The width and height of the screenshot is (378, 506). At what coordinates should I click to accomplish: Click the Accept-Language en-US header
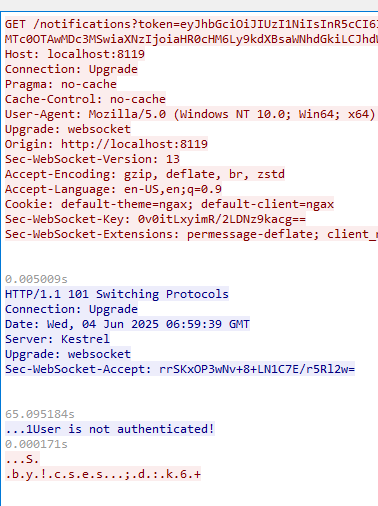(x=113, y=189)
